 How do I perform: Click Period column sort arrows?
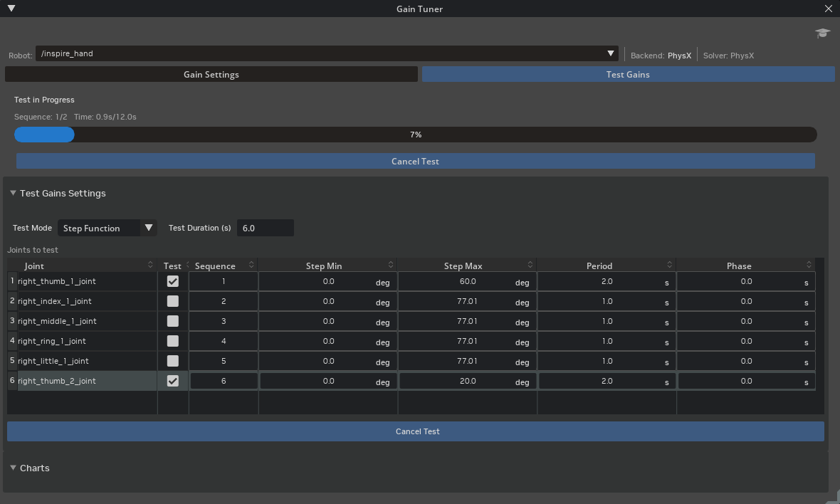pyautogui.click(x=669, y=265)
